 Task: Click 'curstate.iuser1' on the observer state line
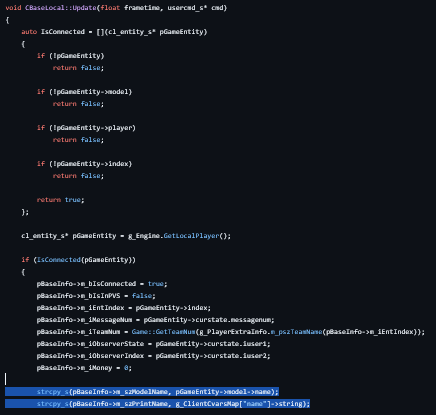237,344
